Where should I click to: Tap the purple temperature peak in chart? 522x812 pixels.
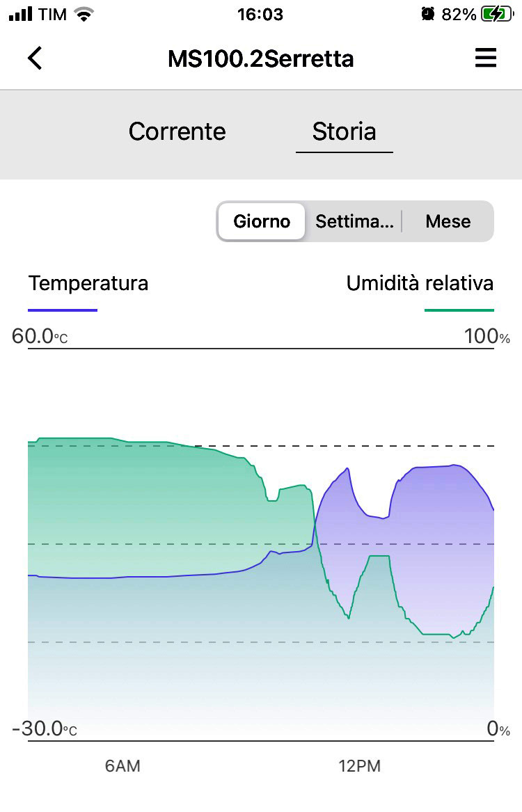pos(453,466)
